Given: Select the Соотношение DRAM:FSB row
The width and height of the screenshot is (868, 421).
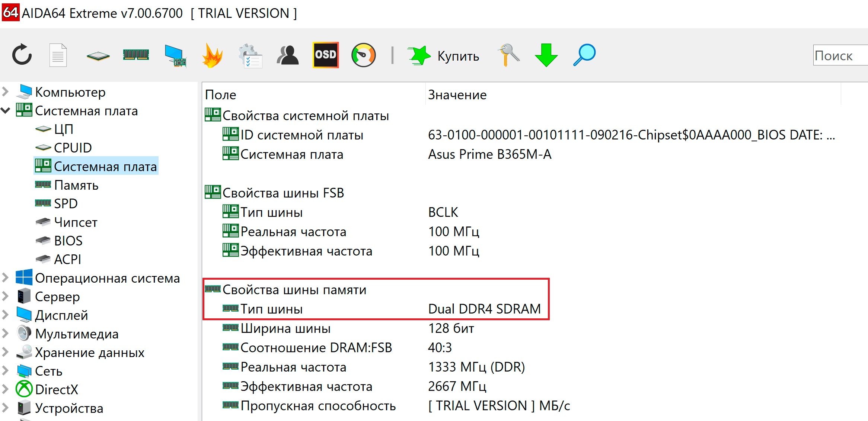Looking at the screenshot, I should (x=337, y=347).
